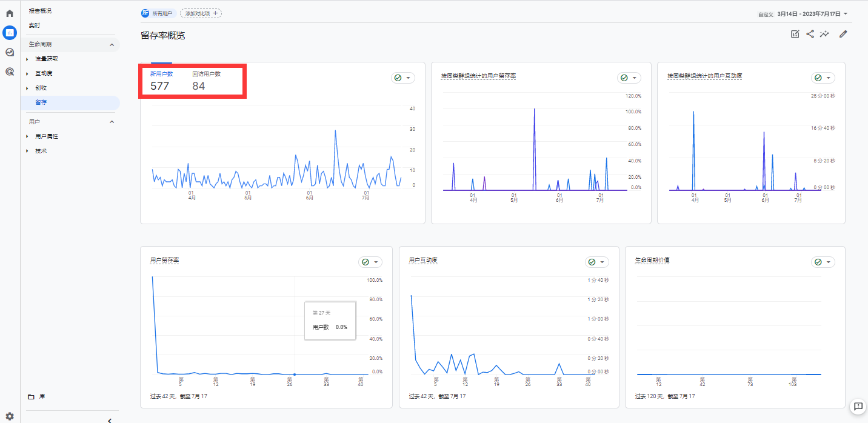This screenshot has width=868, height=423.
Task: Select 留存 in the sidebar
Action: [x=41, y=102]
